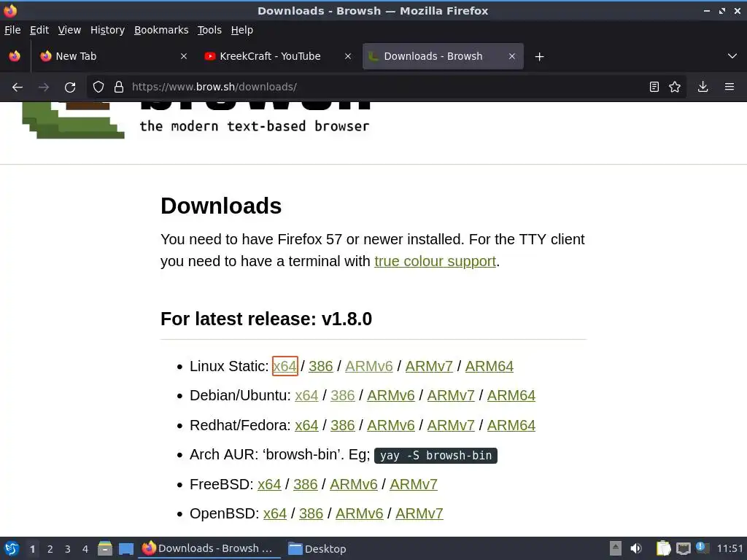This screenshot has width=747, height=560.
Task: Click the URL address bar
Action: click(386, 87)
